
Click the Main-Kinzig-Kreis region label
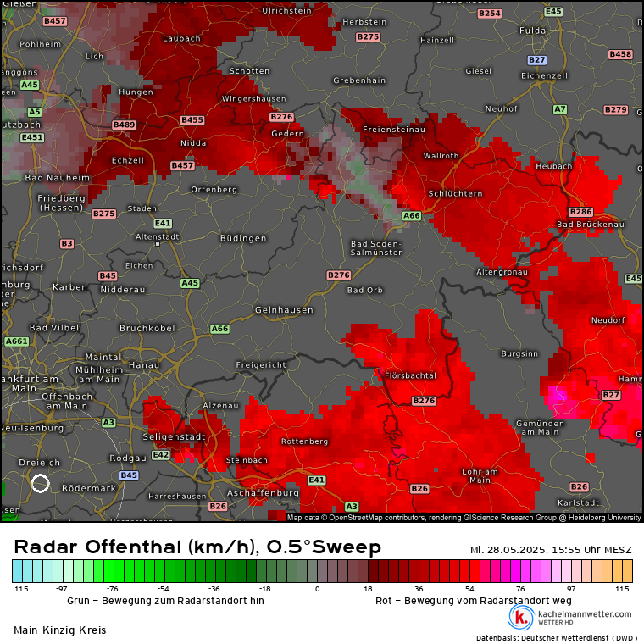[x=60, y=630]
